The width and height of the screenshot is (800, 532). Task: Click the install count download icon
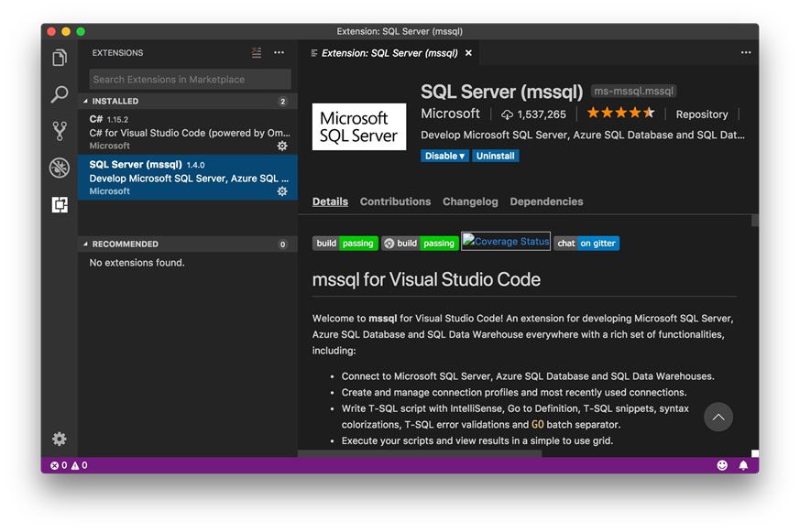click(507, 114)
